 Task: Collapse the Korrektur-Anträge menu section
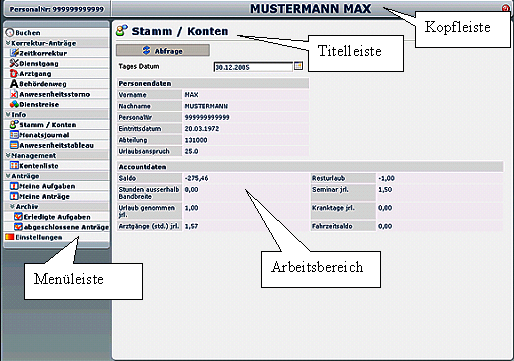click(x=8, y=43)
